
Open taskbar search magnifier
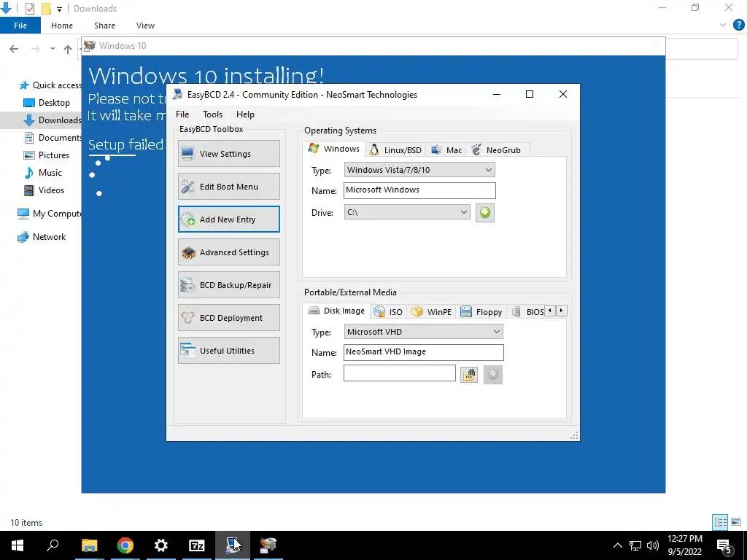click(x=53, y=545)
